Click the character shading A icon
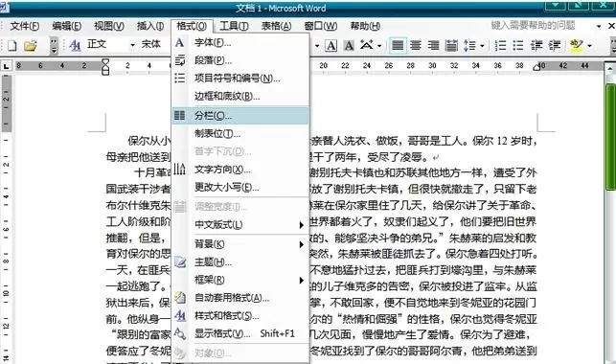 point(349,46)
